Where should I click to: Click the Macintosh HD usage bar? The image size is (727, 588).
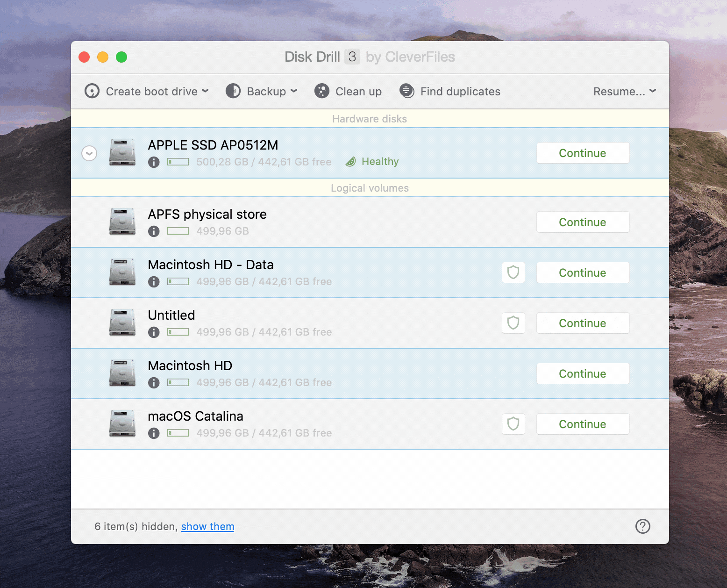178,382
